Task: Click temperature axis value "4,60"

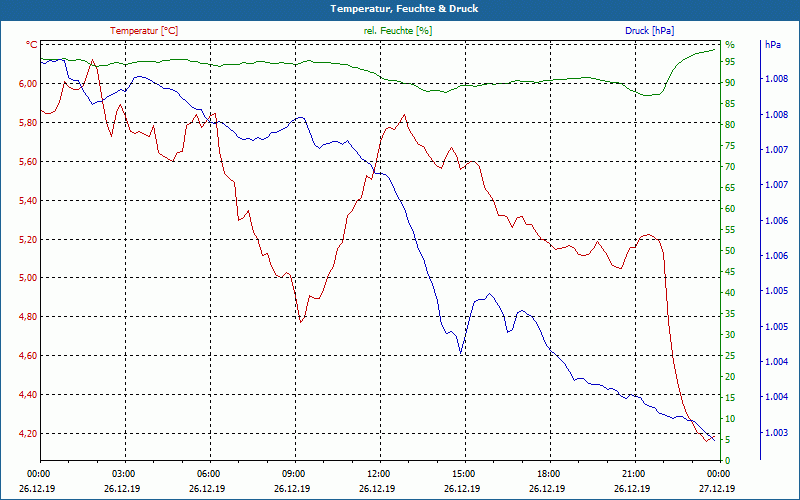Action: point(28,356)
